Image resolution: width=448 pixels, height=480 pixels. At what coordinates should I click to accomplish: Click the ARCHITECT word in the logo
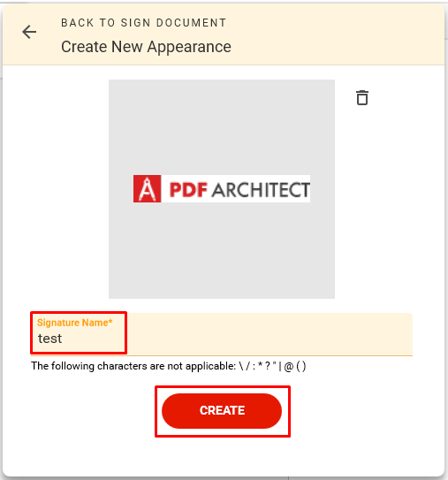(x=261, y=190)
